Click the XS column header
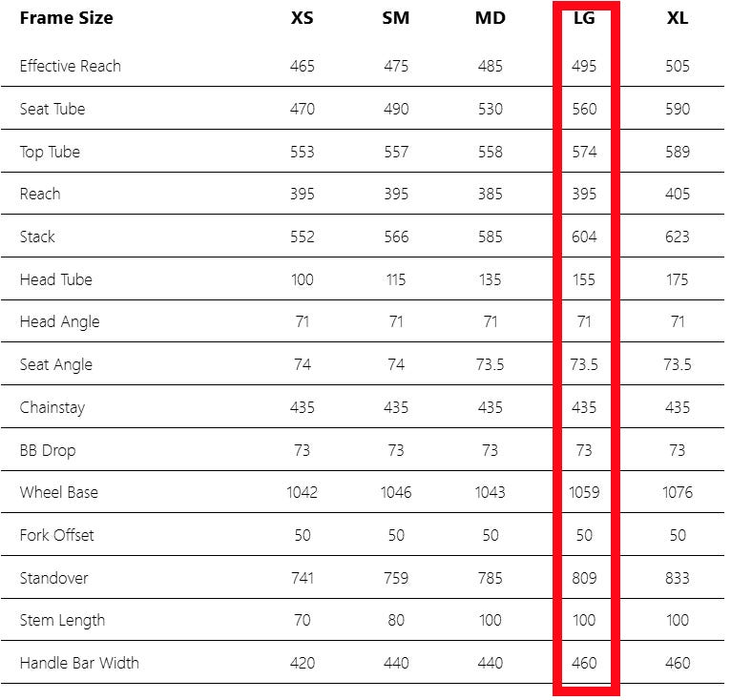The width and height of the screenshot is (731, 700). tap(302, 18)
